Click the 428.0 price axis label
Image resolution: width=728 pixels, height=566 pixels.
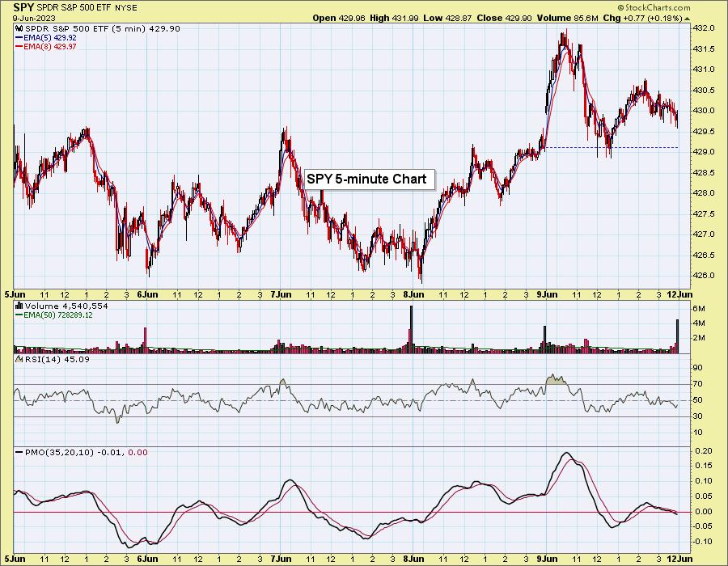(704, 193)
